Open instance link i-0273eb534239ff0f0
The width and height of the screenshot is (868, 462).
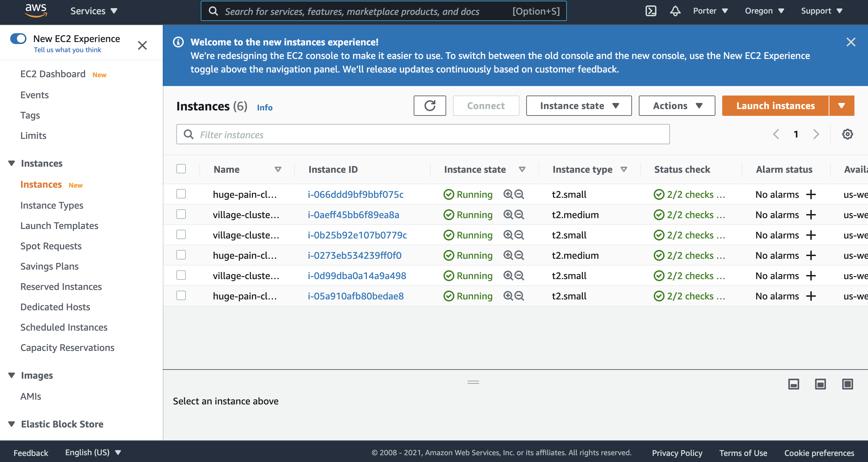point(355,255)
